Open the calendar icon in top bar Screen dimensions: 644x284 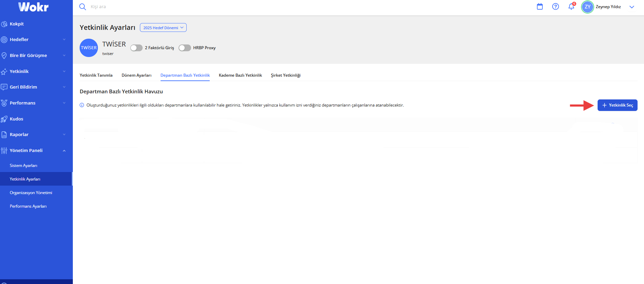click(540, 6)
